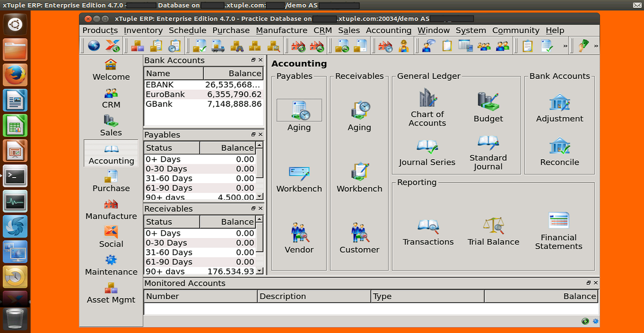
Task: Click the cash money toolbar icon
Action: (584, 46)
